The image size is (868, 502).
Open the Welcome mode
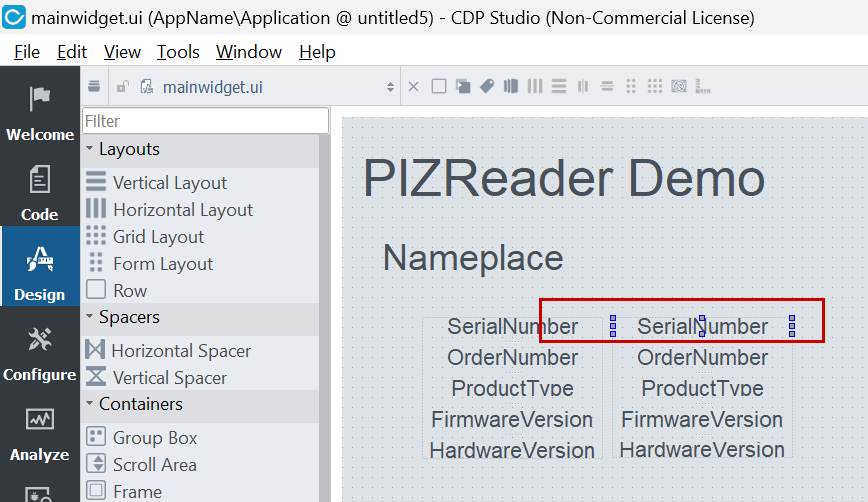(40, 114)
